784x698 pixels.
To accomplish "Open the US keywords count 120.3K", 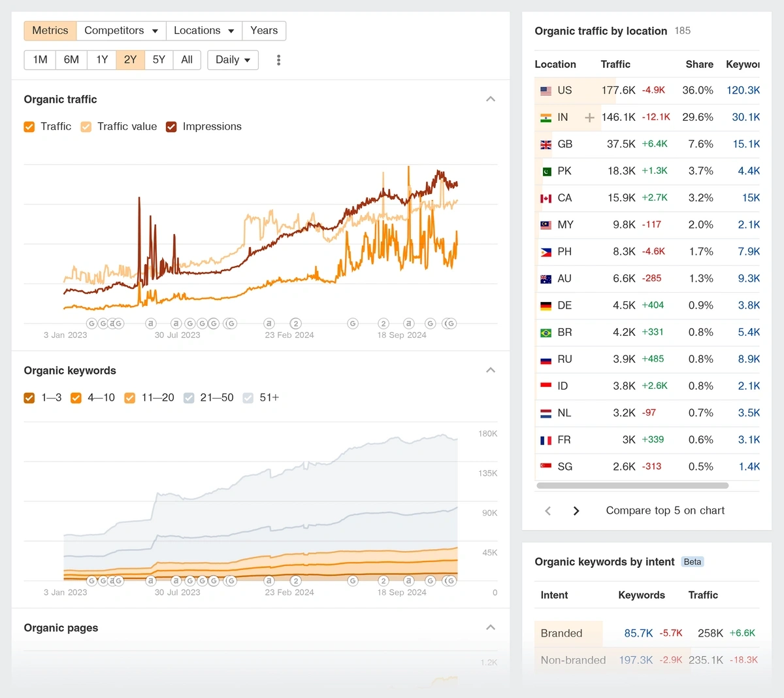I will tap(743, 91).
